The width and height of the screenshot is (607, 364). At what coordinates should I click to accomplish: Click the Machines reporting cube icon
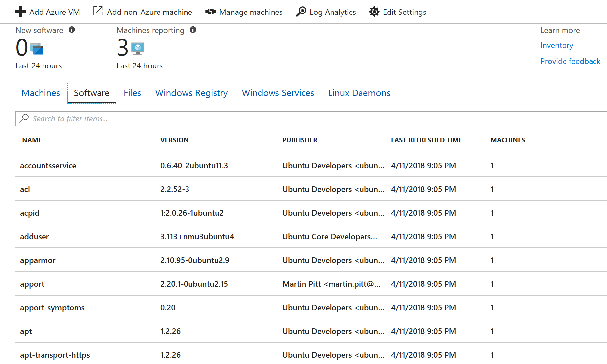(x=137, y=49)
